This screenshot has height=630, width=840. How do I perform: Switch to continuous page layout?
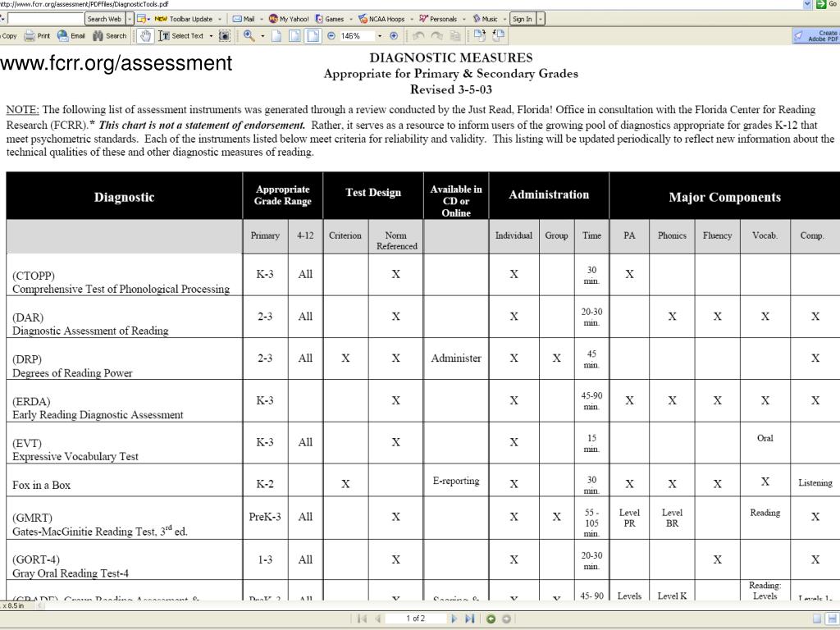tap(833, 619)
